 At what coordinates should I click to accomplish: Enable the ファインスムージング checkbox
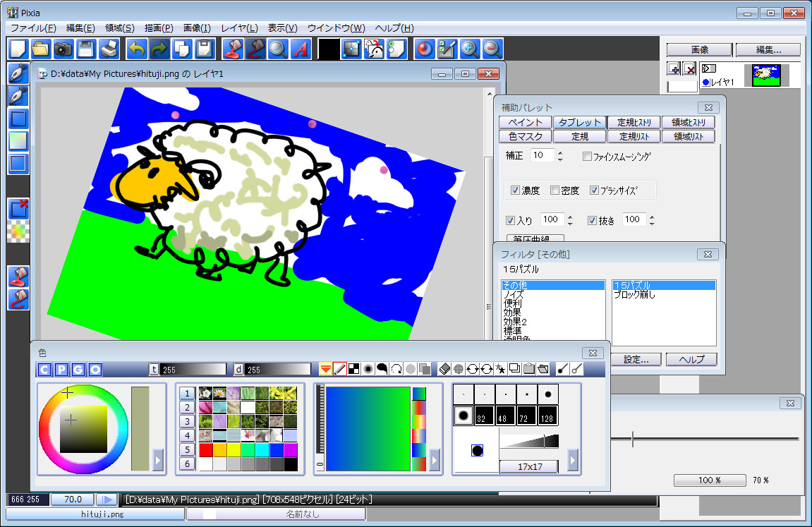[x=587, y=156]
